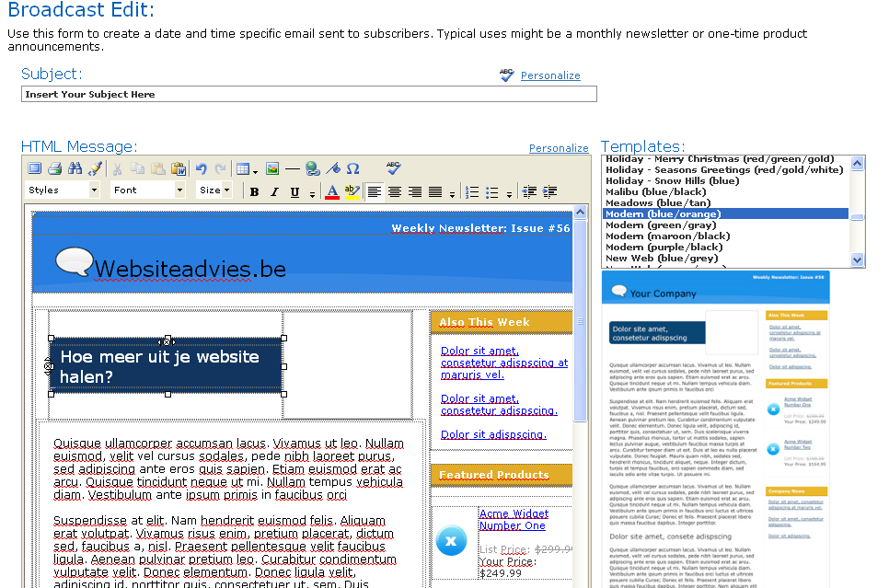Viewport: 889px width, 588px height.
Task: Run spell check ABC icon in toolbar
Action: (394, 167)
